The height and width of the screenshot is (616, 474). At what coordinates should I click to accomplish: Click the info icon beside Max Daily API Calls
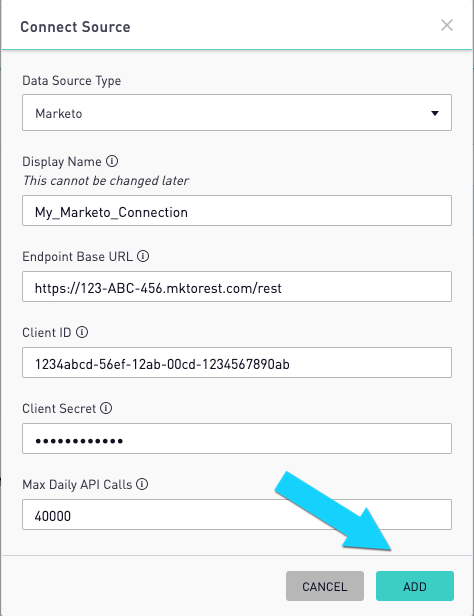click(x=142, y=484)
